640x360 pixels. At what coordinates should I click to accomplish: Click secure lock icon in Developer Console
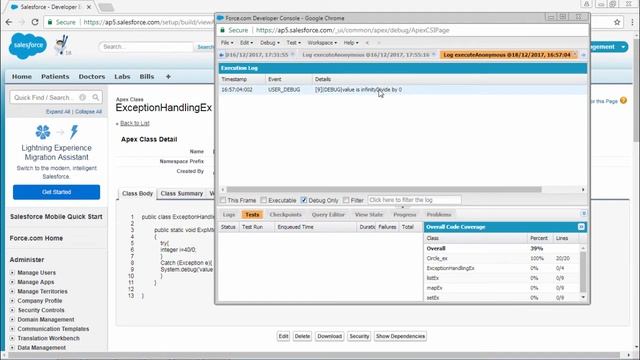pyautogui.click(x=222, y=30)
